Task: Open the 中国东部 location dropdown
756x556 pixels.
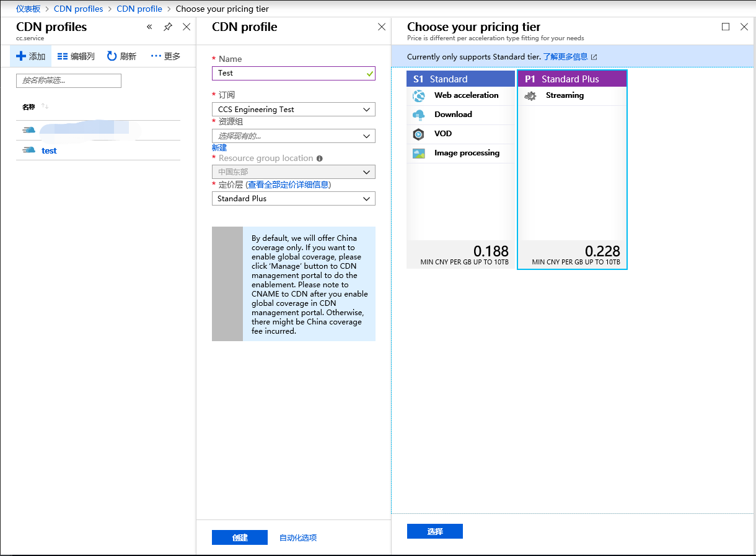Action: pos(294,172)
